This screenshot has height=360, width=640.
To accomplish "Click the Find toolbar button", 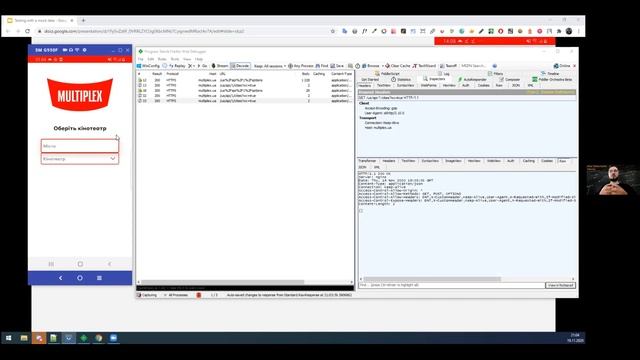I will 322,66.
